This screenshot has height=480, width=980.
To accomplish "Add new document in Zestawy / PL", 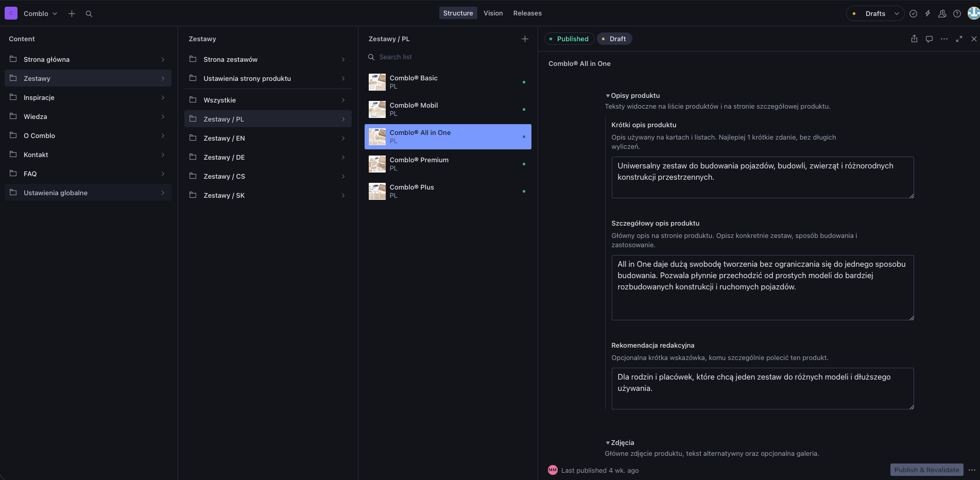I will click(x=525, y=39).
